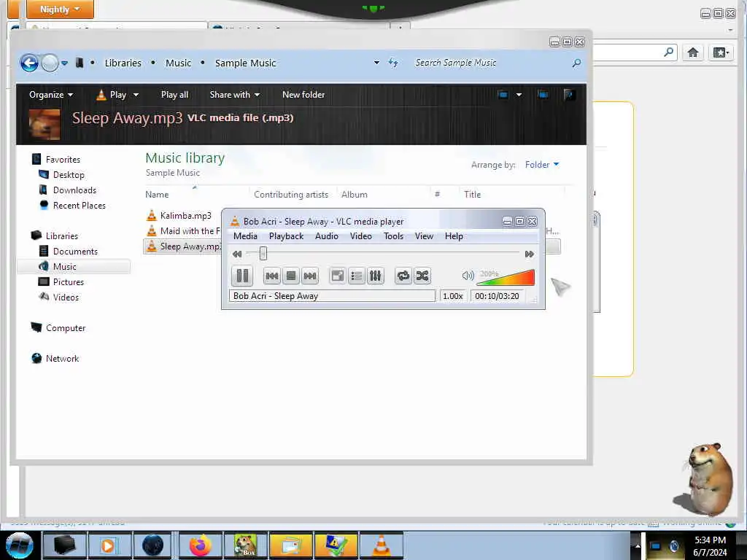Open the Audio menu in VLC
The width and height of the screenshot is (747, 560).
326,236
